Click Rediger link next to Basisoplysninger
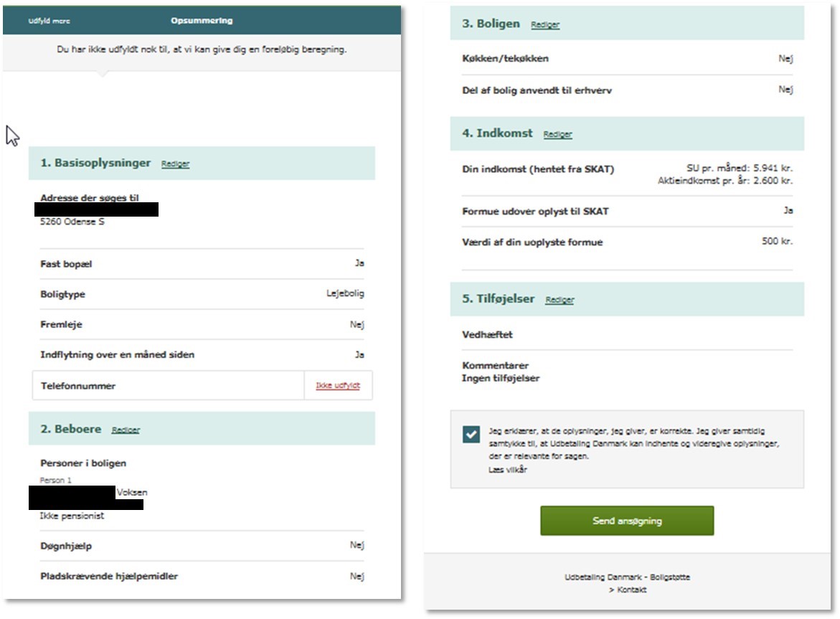840x619 pixels. (175, 164)
